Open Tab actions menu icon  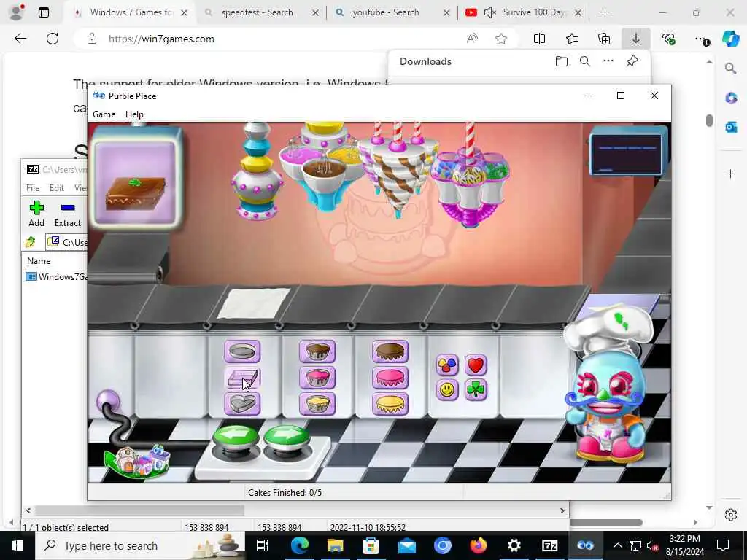pyautogui.click(x=43, y=12)
